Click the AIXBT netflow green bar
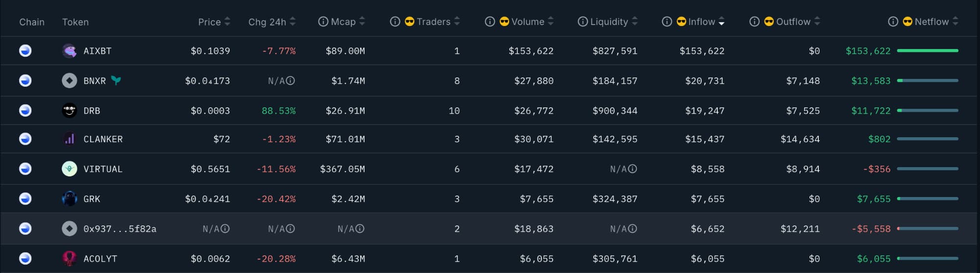This screenshot has height=273, width=980. (927, 51)
